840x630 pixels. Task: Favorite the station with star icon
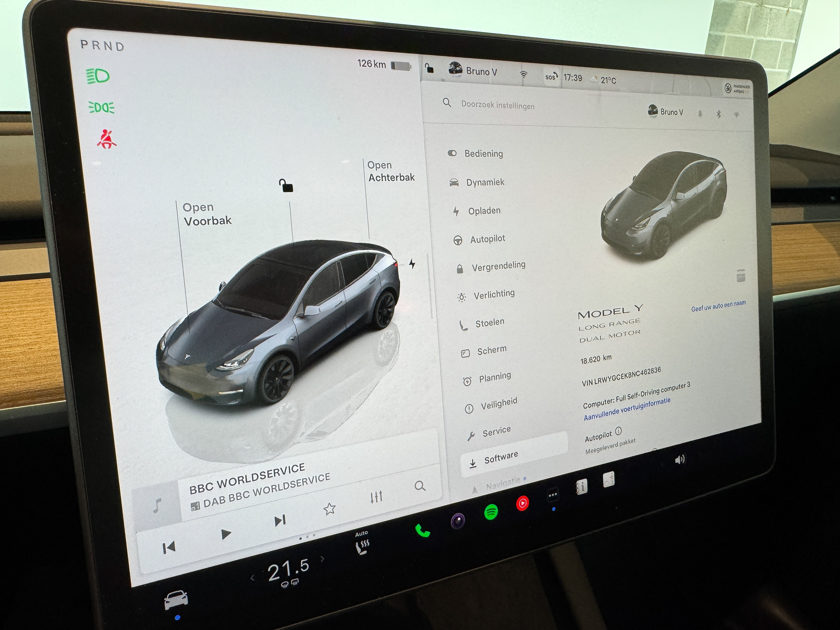click(x=329, y=509)
